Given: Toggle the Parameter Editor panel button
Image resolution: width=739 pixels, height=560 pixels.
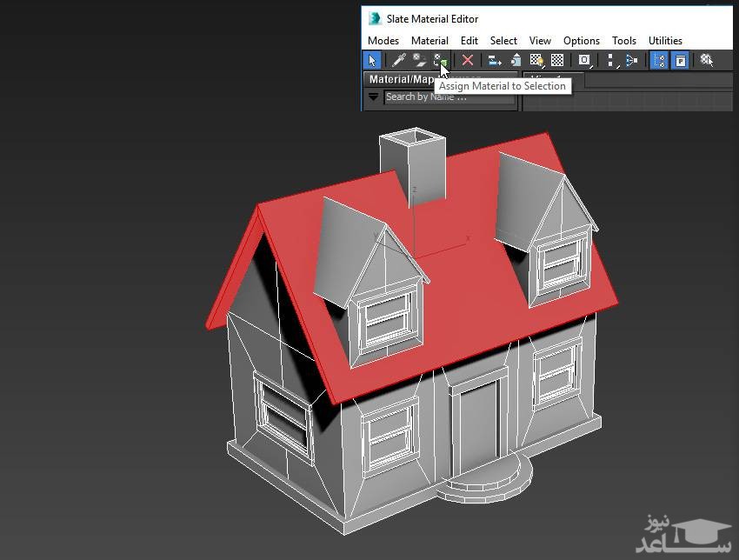Looking at the screenshot, I should [680, 60].
